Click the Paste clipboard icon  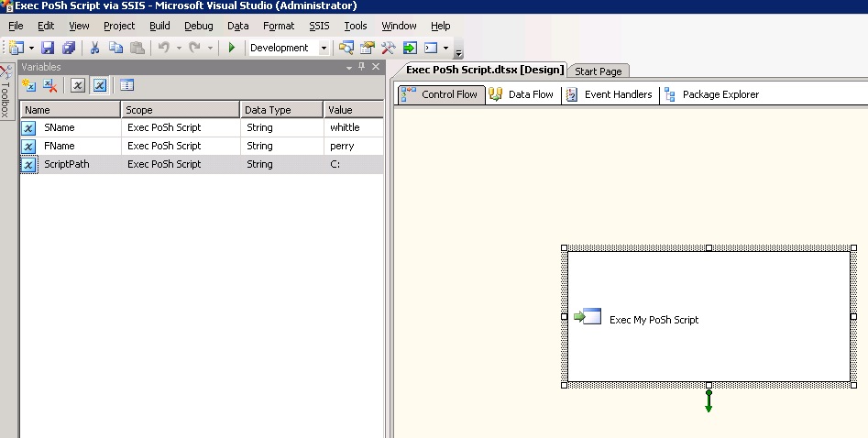(137, 49)
